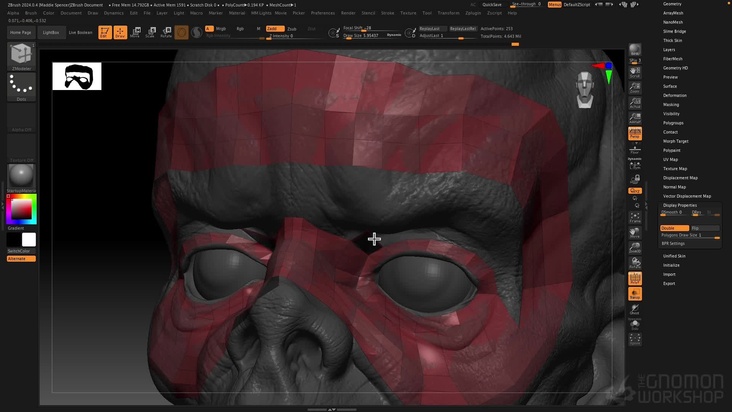The image size is (732, 412).
Task: Open the Stroke menu
Action: click(x=387, y=13)
